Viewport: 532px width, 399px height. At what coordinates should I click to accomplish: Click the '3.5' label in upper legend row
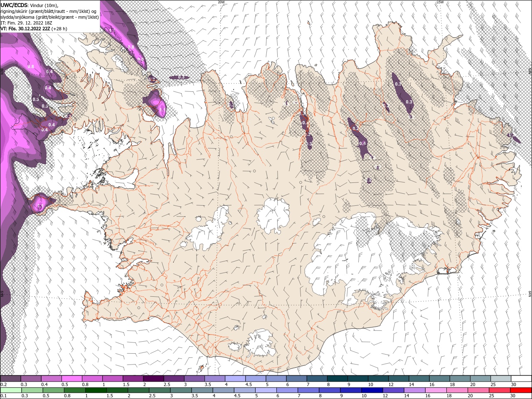click(207, 384)
